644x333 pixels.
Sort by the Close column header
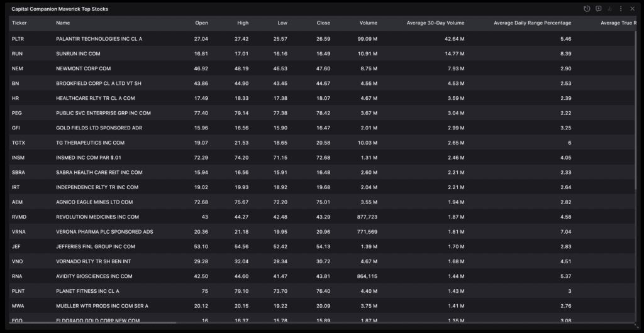point(323,23)
